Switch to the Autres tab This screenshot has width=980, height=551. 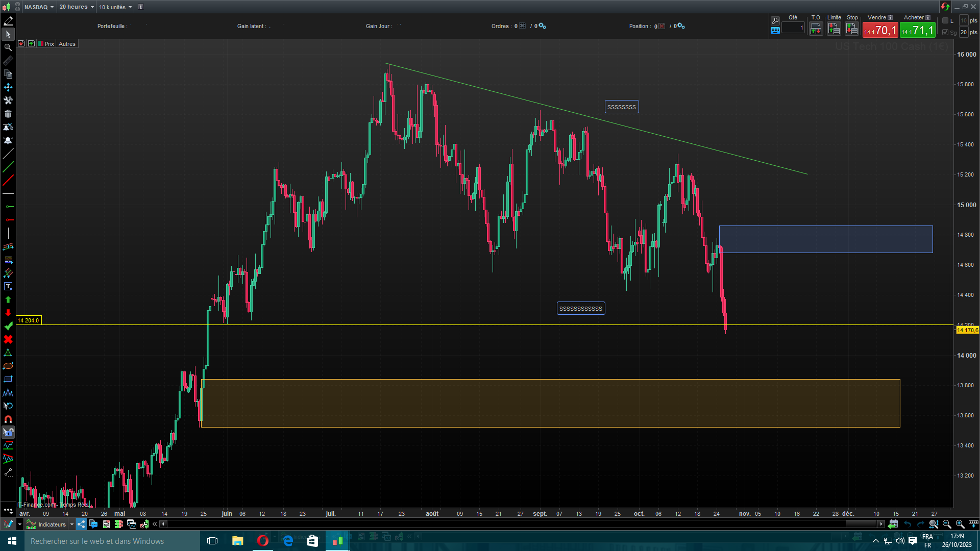(x=67, y=44)
